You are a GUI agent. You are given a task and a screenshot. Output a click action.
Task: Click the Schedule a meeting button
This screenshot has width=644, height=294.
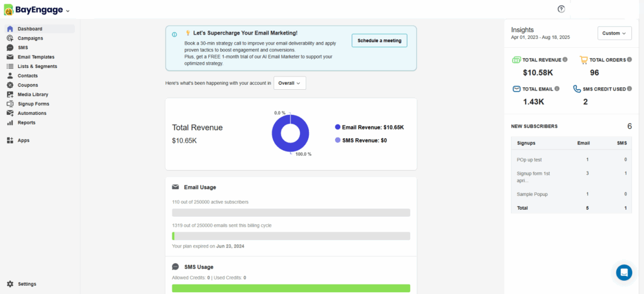pos(379,40)
